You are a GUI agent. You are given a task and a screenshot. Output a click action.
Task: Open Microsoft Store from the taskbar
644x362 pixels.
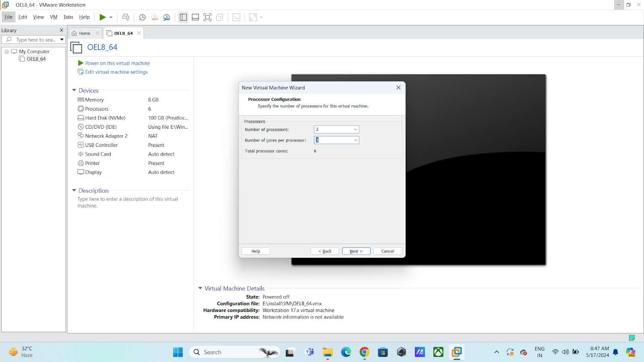(383, 352)
